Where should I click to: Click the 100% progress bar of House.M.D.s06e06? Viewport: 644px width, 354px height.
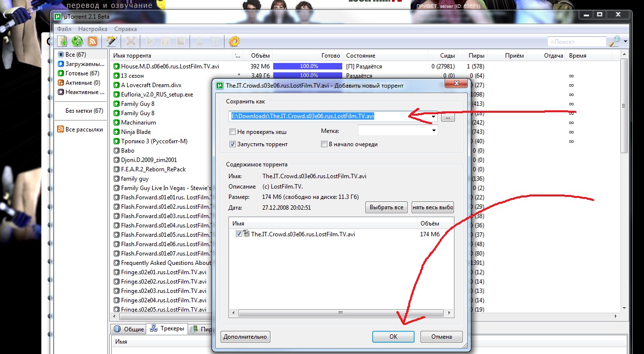coord(307,66)
